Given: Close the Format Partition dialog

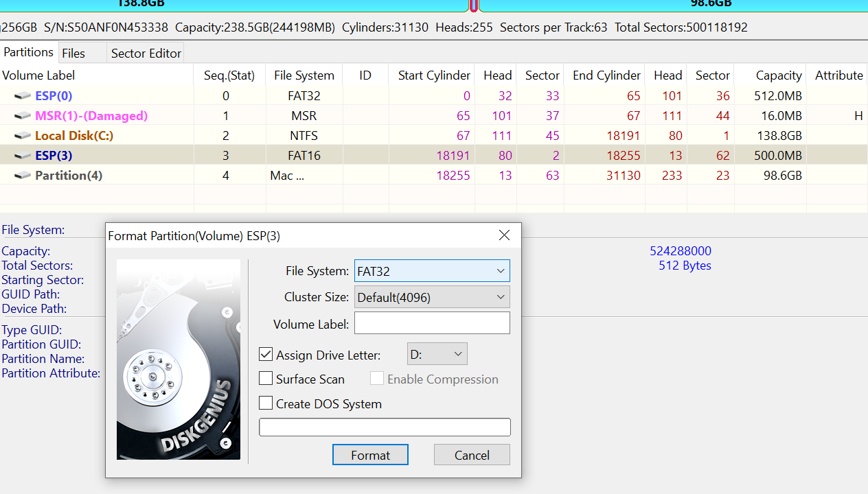Looking at the screenshot, I should (504, 235).
